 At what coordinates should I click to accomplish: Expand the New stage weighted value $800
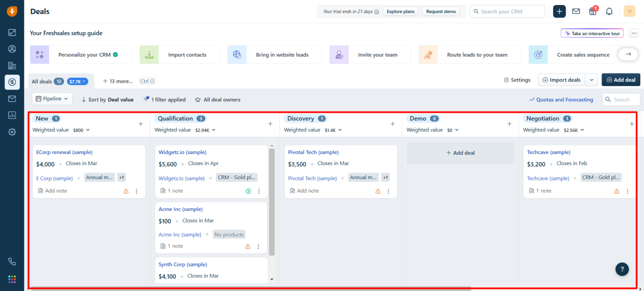click(81, 130)
